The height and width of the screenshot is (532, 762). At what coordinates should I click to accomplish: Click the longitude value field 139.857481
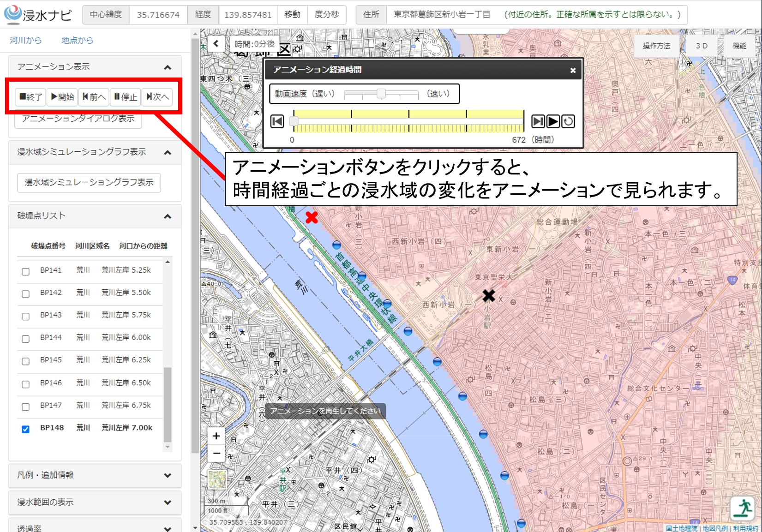[248, 15]
